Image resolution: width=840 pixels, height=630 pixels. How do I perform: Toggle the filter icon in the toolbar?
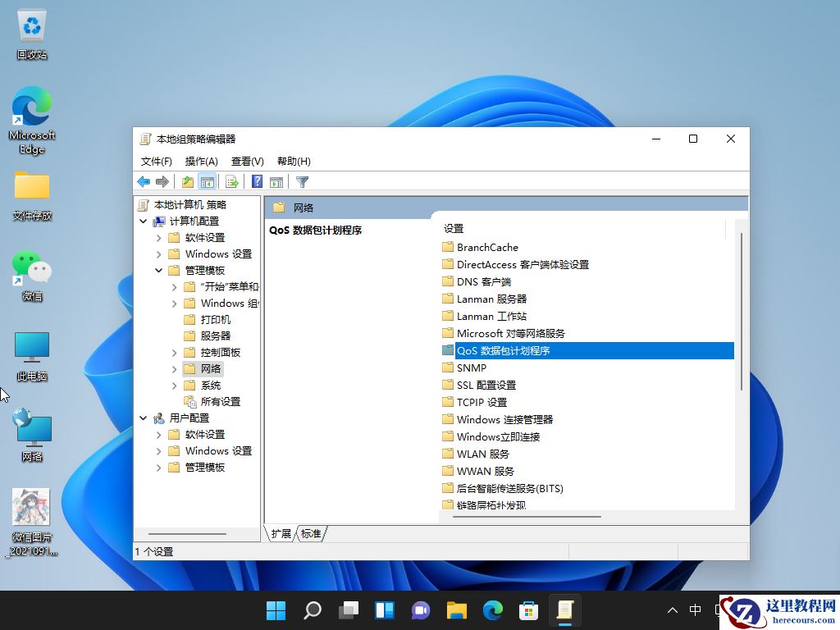pos(302,181)
